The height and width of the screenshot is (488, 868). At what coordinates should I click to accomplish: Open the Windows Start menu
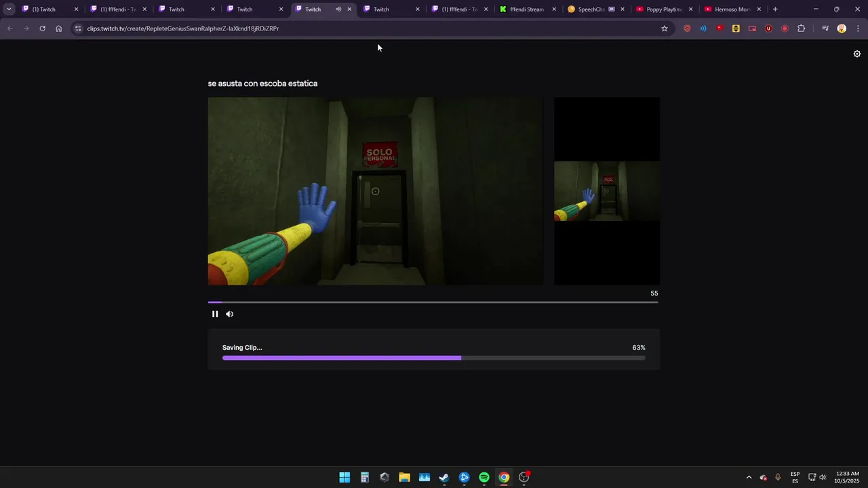click(x=344, y=477)
